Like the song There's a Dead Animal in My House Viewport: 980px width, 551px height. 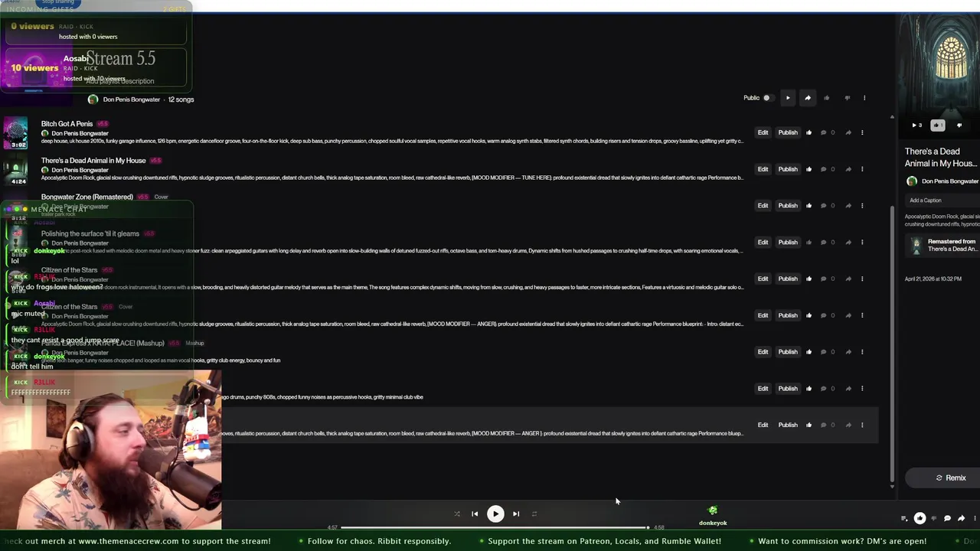(808, 169)
